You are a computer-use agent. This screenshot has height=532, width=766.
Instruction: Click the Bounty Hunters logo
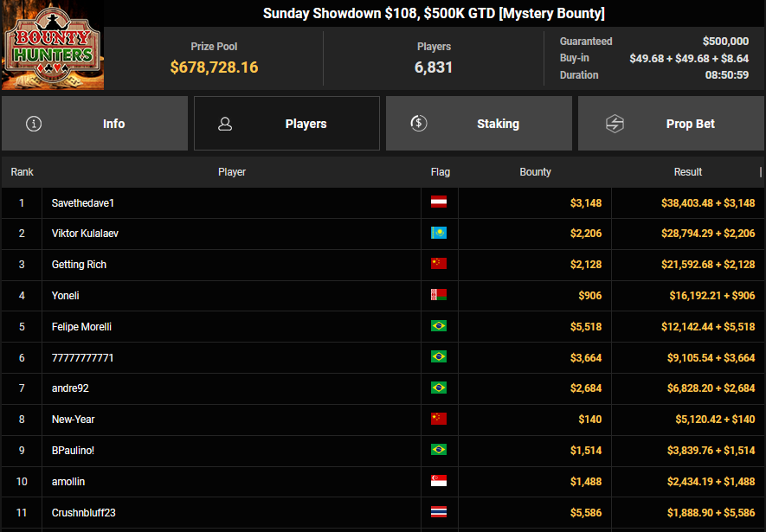point(52,45)
